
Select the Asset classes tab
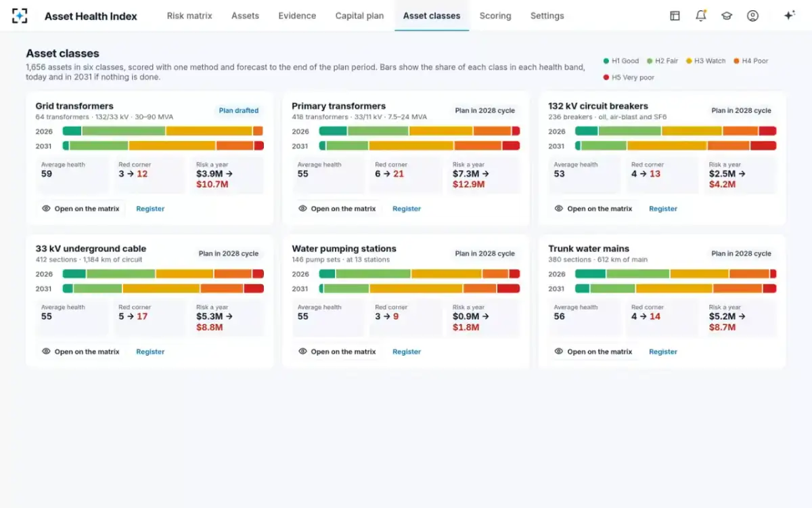coord(432,16)
